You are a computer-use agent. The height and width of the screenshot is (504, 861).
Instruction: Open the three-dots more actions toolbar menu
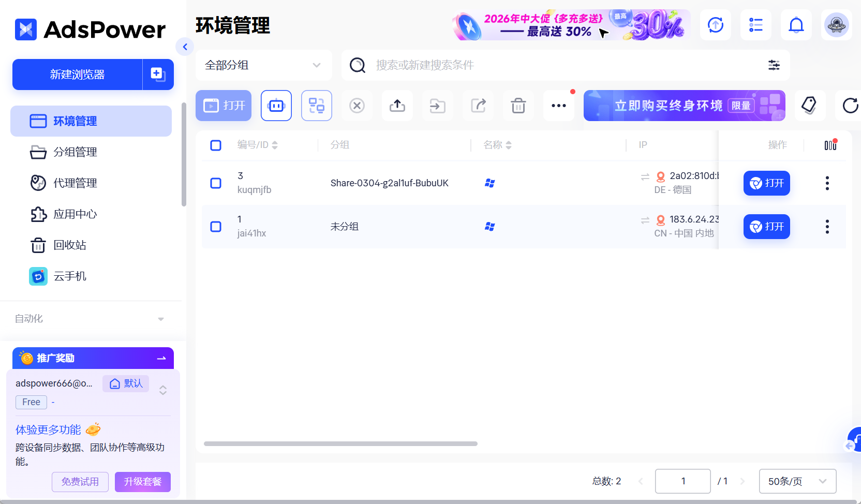coord(559,106)
